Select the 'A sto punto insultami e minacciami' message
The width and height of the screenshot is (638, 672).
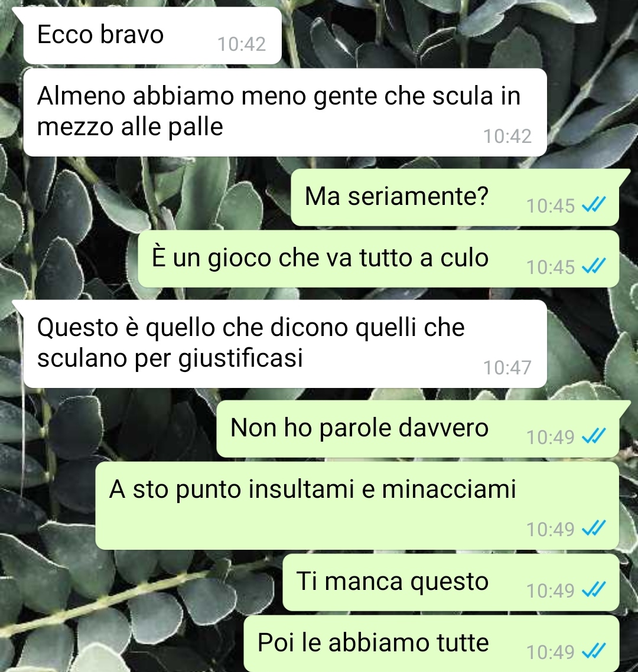pos(357,505)
